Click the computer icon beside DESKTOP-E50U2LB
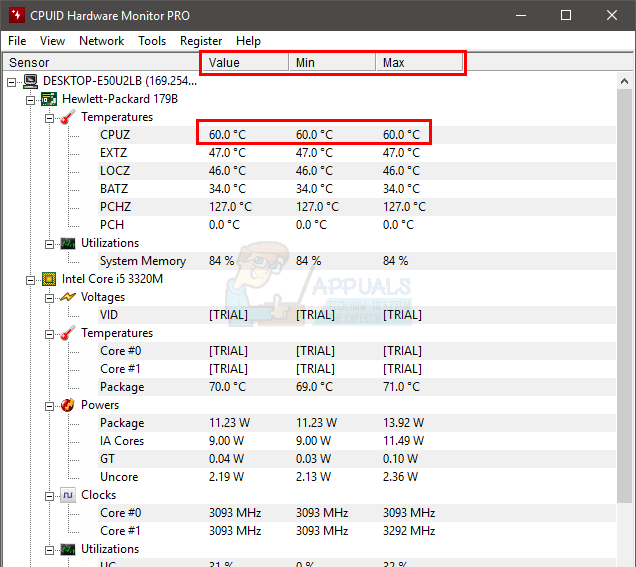Screen dimensions: 636x567 point(30,81)
